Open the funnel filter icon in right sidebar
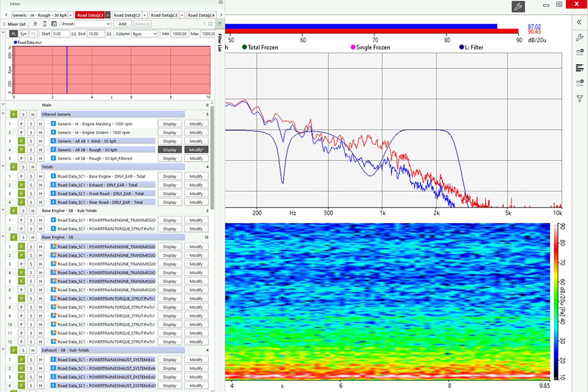Screen dimensions: 588x392 pos(579,99)
